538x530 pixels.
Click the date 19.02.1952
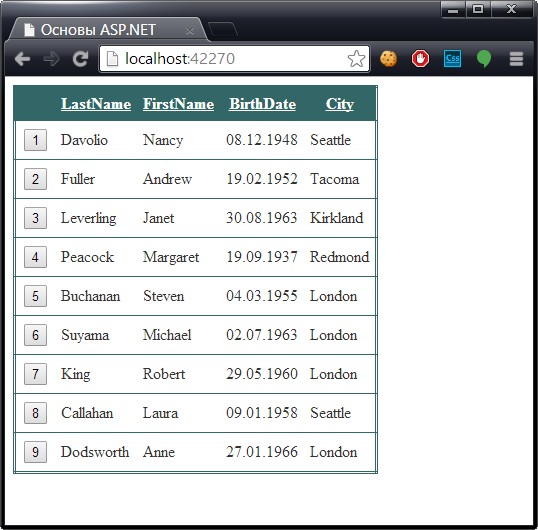262,179
